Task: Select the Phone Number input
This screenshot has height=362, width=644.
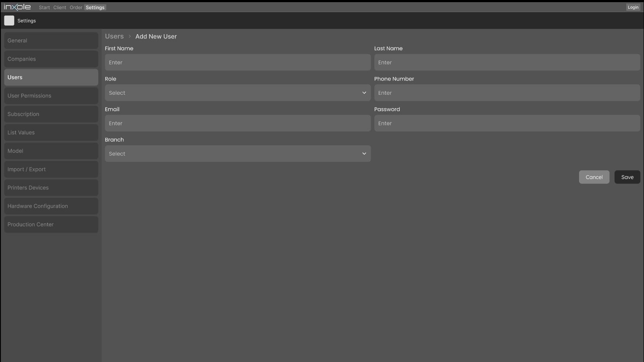Action: [507, 93]
